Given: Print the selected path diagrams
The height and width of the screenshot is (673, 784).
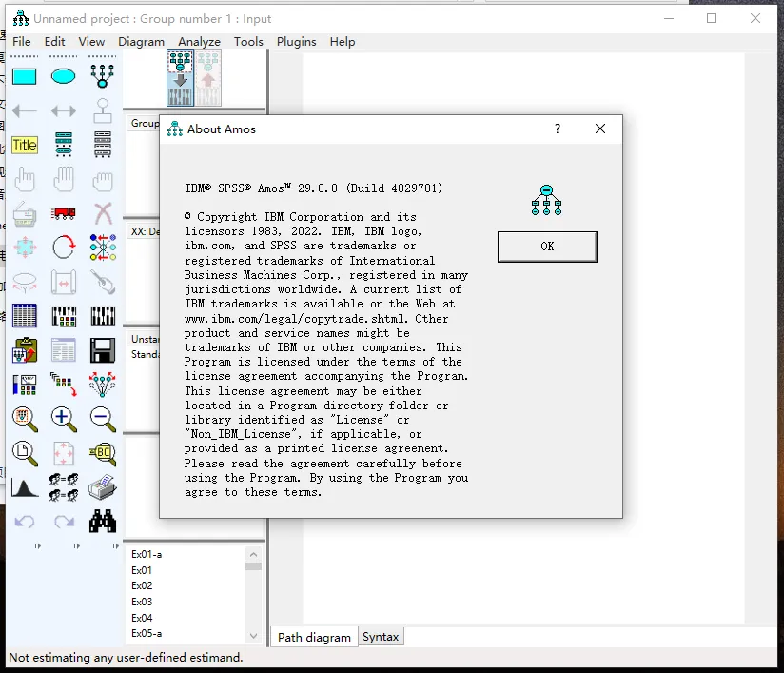Looking at the screenshot, I should click(103, 487).
